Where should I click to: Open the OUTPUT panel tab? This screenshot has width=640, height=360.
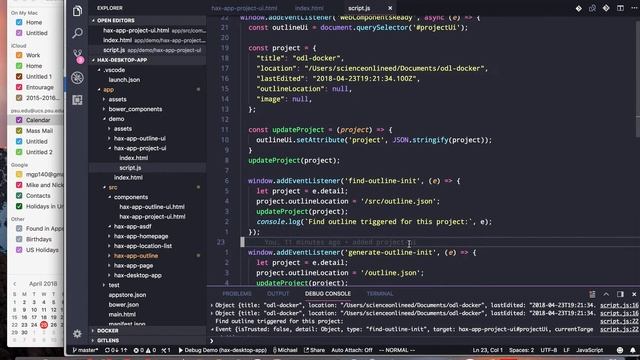click(x=278, y=293)
